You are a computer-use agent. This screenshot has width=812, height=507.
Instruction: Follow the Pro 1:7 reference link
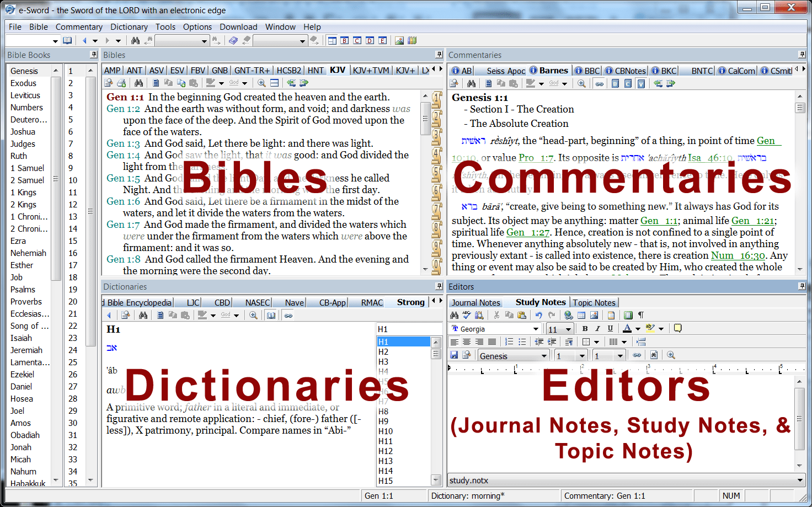(x=536, y=158)
